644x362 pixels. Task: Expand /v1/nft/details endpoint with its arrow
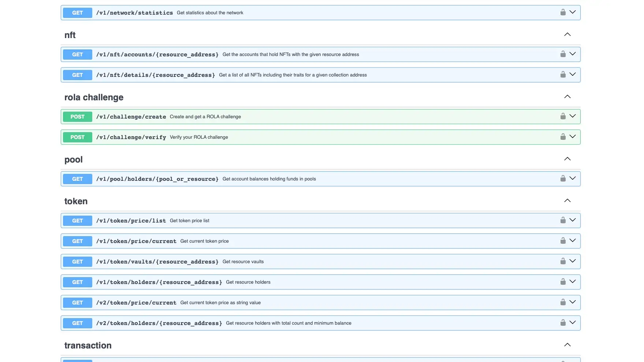click(573, 75)
